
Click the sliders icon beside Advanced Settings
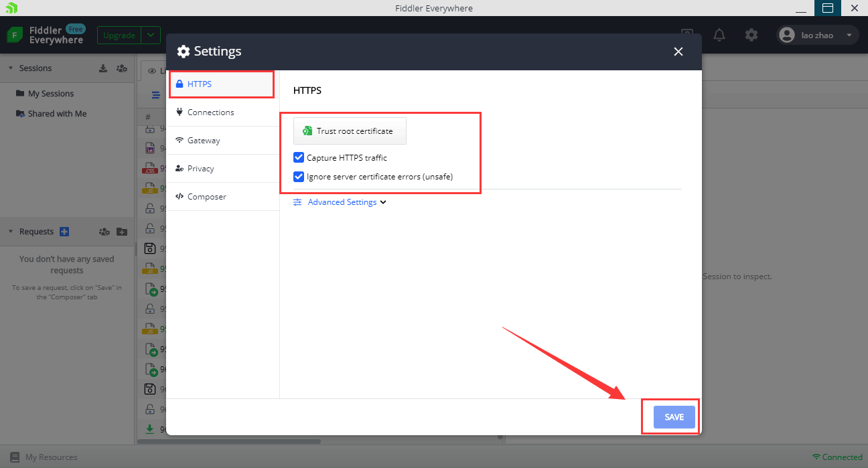click(x=297, y=202)
